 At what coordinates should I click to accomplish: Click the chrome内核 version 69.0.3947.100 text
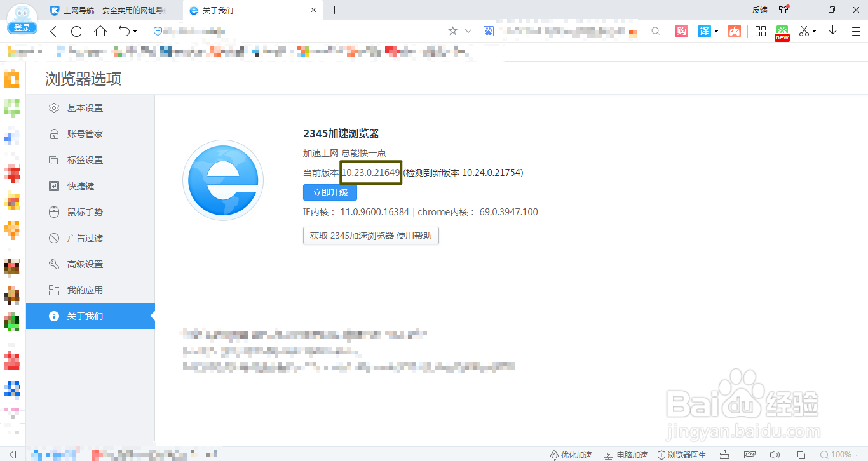(478, 212)
